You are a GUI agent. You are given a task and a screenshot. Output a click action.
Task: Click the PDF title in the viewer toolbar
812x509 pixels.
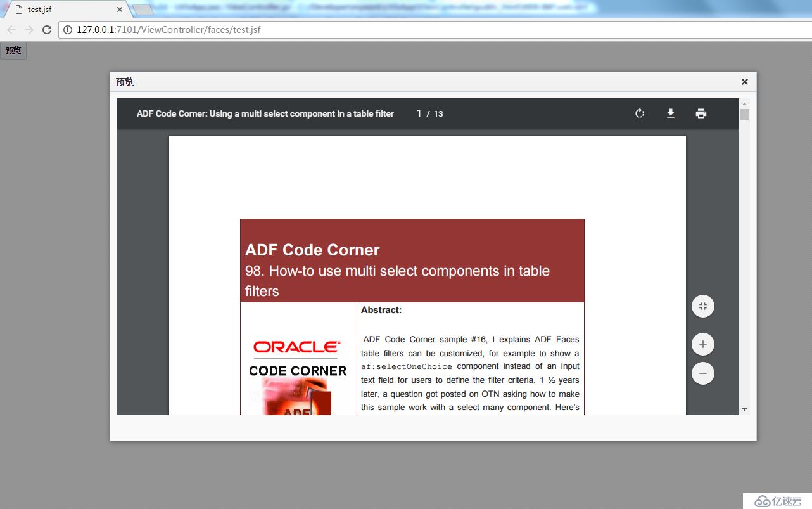265,113
